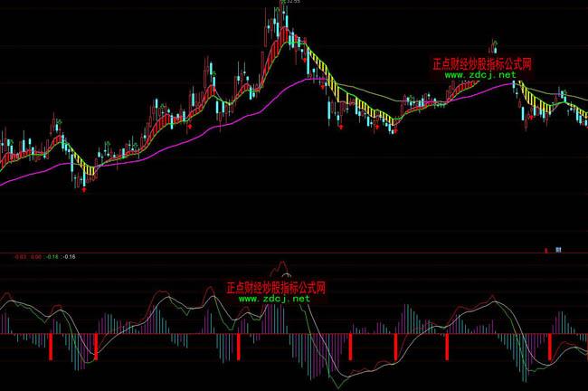Screen dimensions: 588x391
Task: Click red Chinese watermark title in indicator panel
Action: (275, 288)
